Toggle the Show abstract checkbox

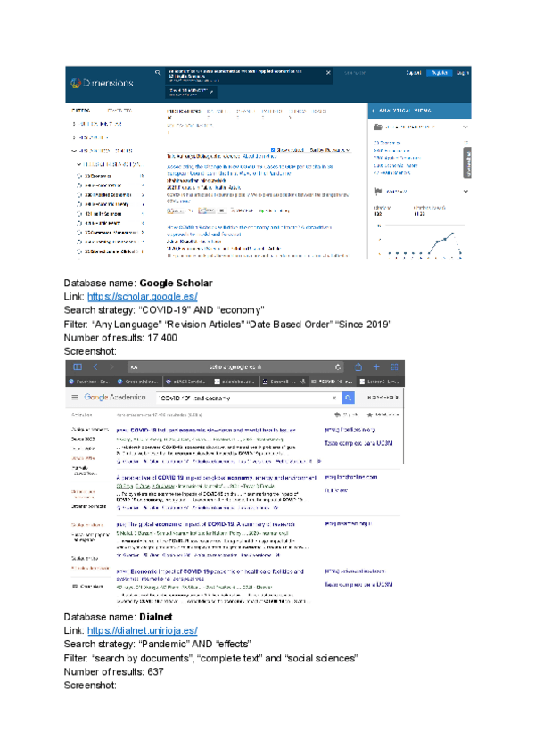tap(273, 150)
